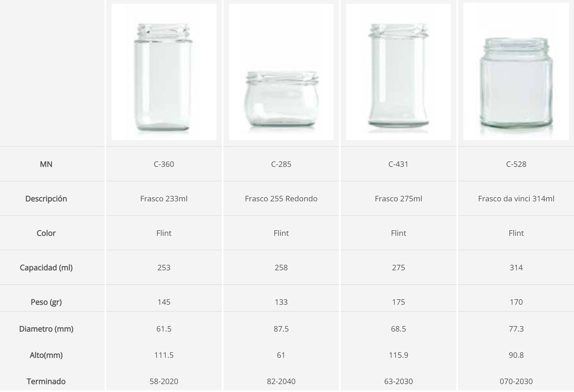
Task: Click the C-431 model code
Action: [398, 164]
